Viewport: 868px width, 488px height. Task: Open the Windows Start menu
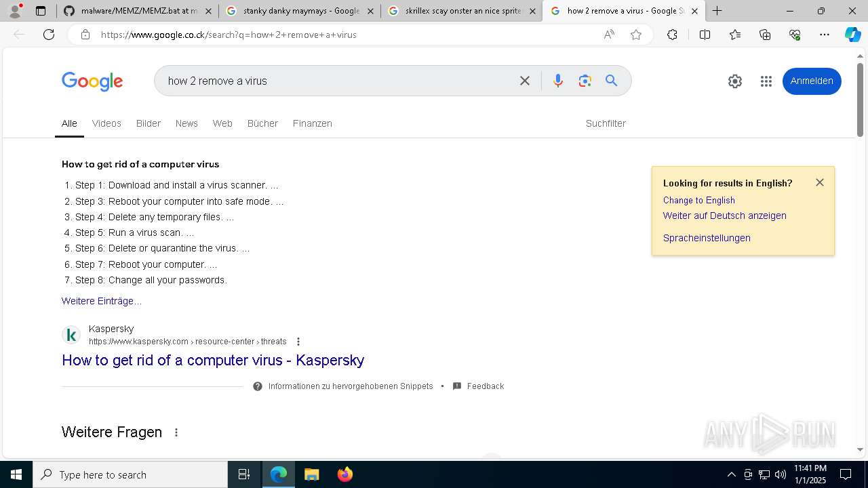click(16, 474)
